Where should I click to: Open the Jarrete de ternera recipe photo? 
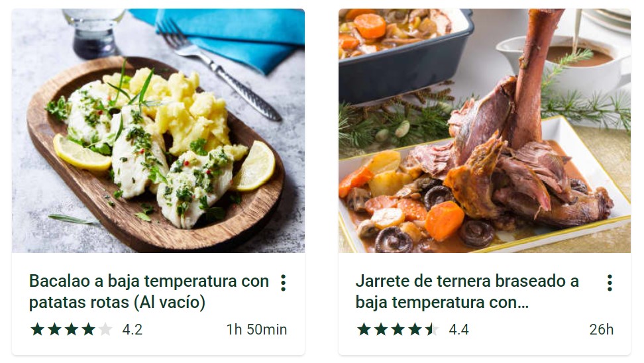[484, 130]
